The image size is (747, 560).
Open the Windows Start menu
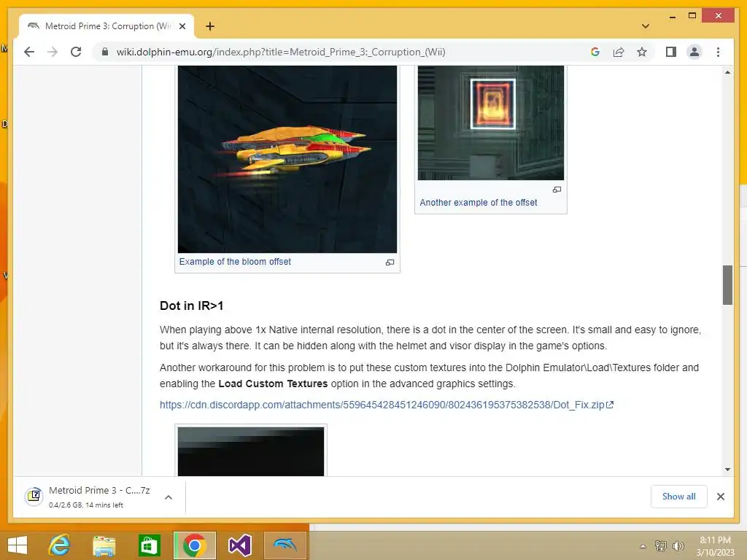(18, 545)
